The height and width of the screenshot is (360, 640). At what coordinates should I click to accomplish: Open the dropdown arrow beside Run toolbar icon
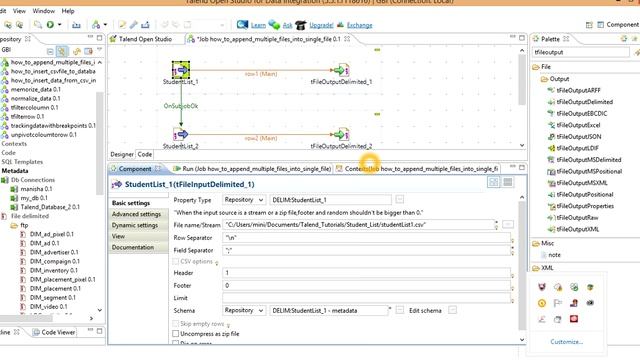[60, 25]
